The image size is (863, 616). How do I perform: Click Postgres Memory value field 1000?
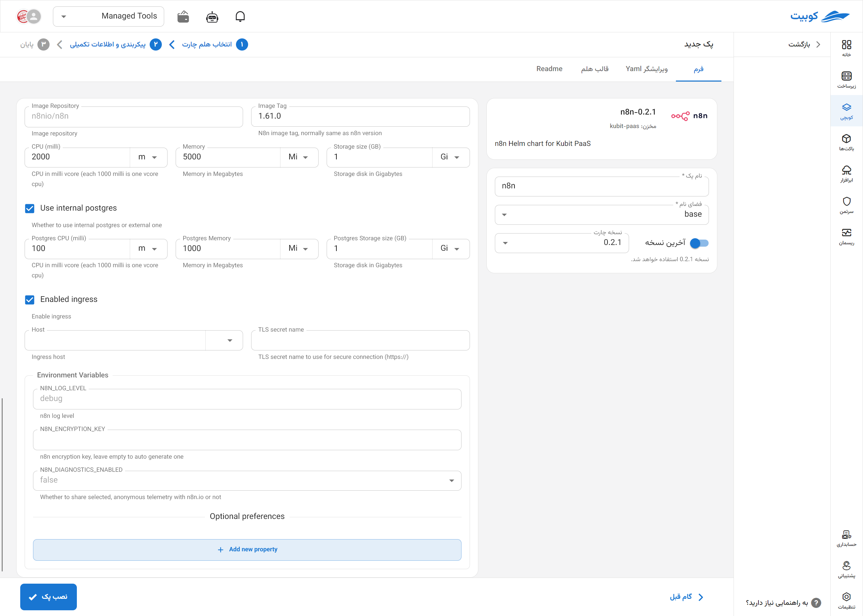[x=228, y=248]
